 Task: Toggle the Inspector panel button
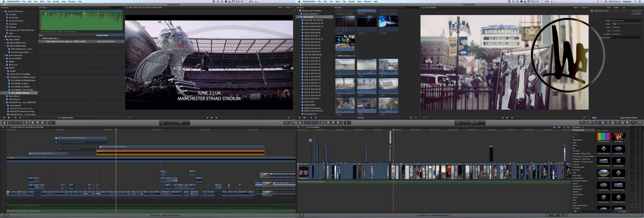634,123
